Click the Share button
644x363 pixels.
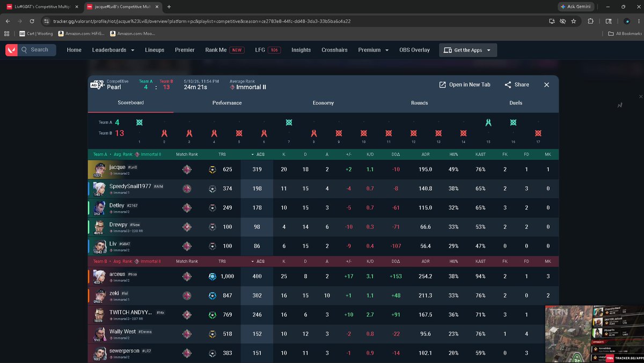tap(517, 85)
